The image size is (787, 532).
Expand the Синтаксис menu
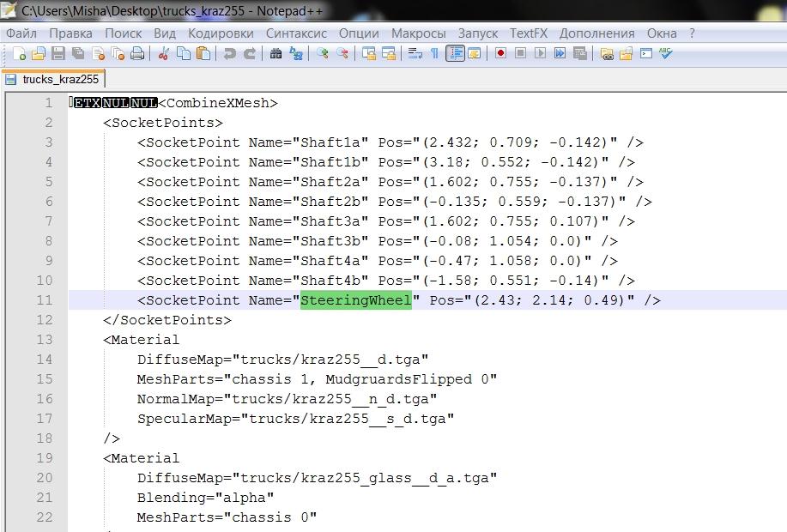[296, 33]
